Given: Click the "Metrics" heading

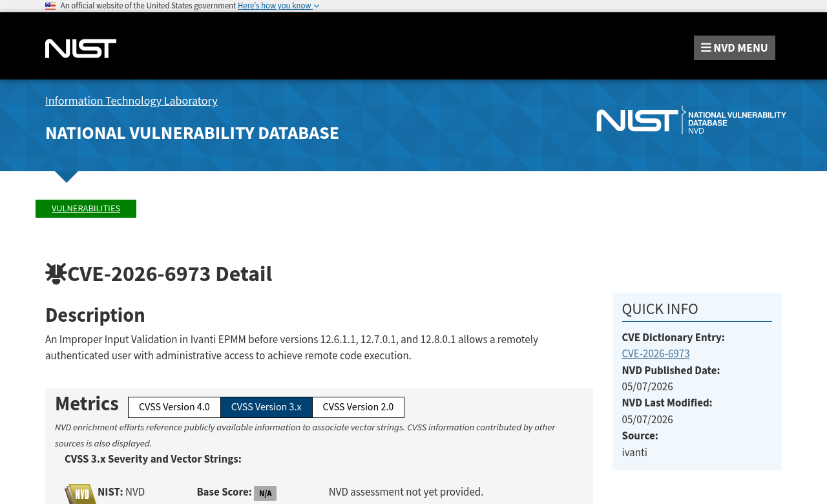Looking at the screenshot, I should 87,404.
